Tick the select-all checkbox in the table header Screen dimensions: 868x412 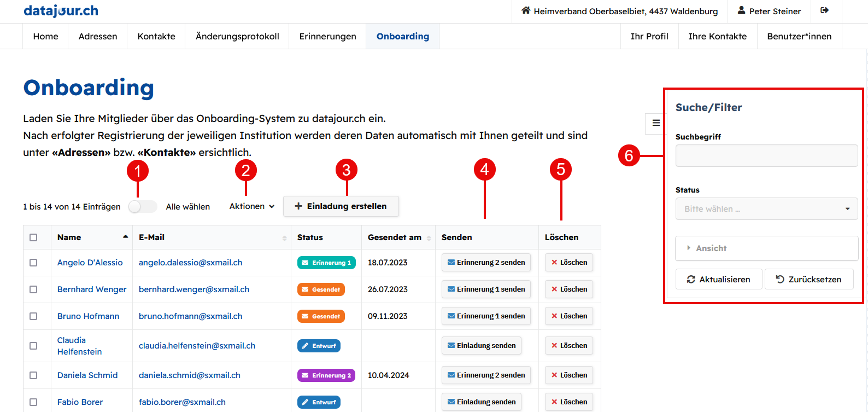tap(33, 237)
